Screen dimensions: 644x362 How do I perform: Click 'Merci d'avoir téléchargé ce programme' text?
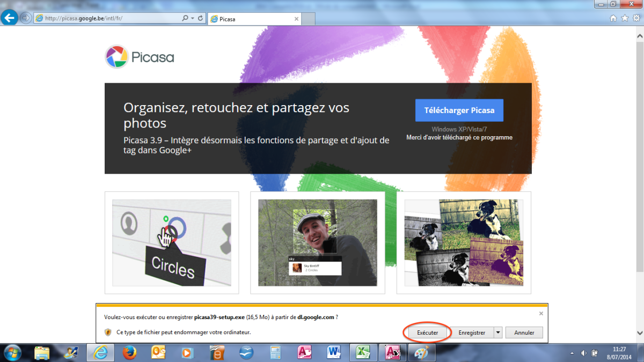(459, 138)
